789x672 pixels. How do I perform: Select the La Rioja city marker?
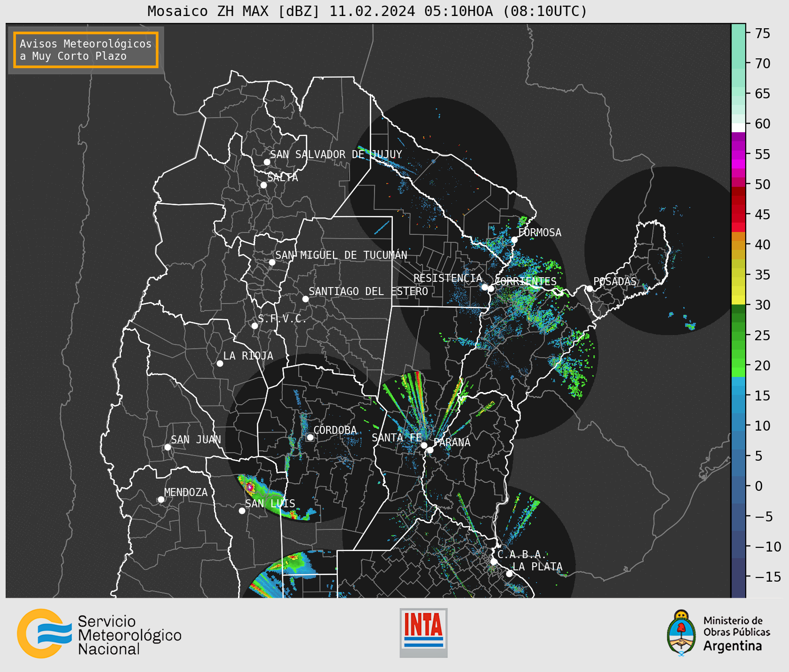(x=220, y=363)
